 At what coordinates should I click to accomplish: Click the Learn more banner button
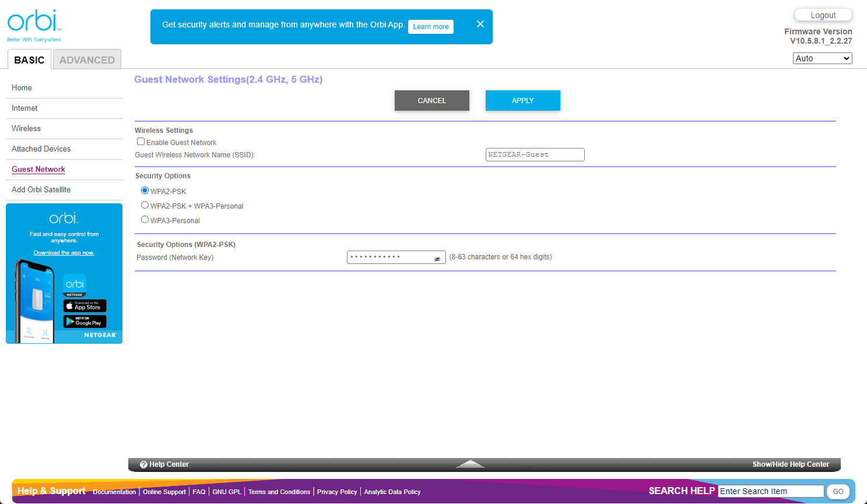[430, 27]
